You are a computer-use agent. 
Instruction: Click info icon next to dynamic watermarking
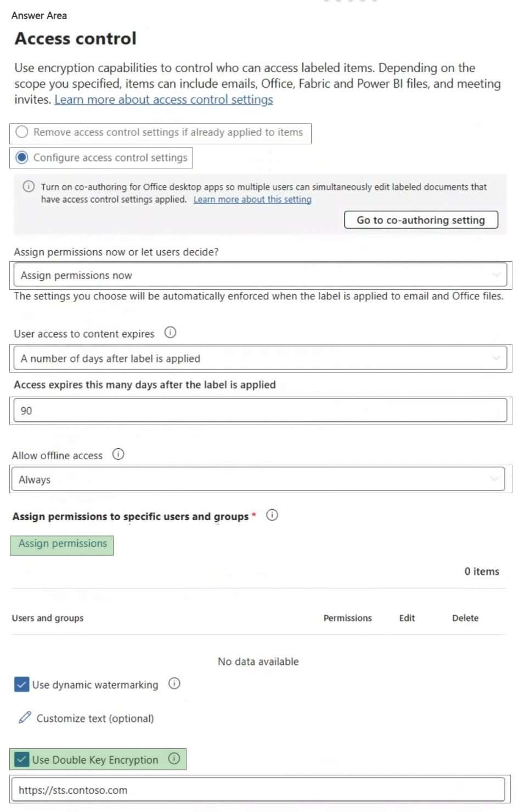pos(174,684)
